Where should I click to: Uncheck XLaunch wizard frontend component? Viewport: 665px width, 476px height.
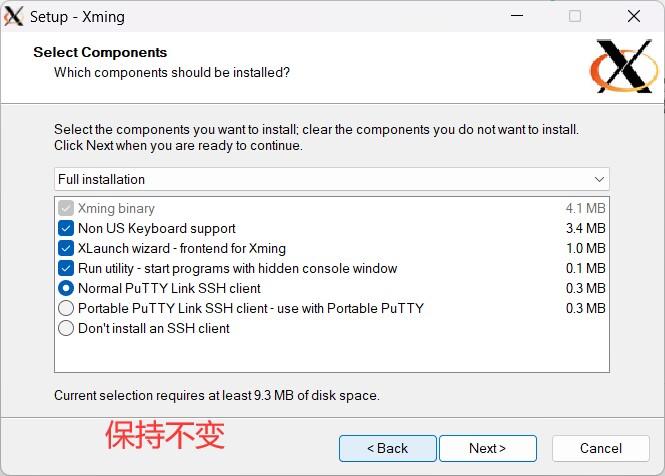[66, 248]
